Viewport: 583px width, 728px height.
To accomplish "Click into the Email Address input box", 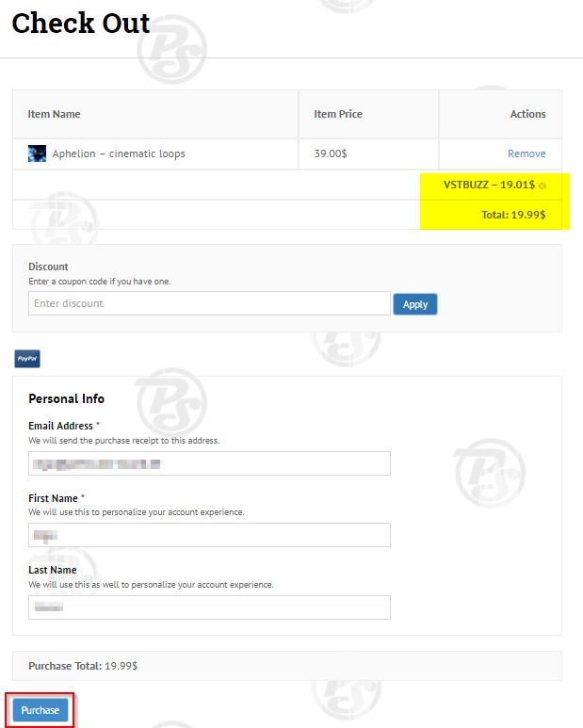I will [x=209, y=463].
